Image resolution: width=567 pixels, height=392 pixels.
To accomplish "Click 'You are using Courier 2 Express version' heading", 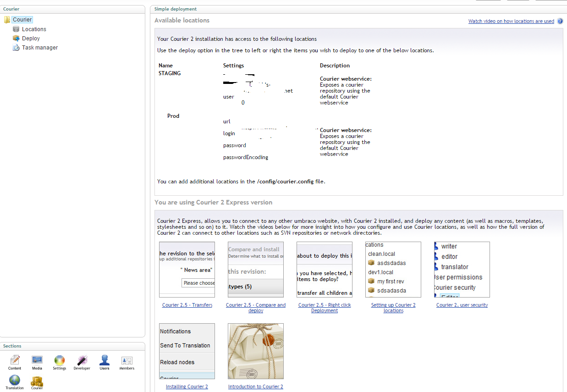I will (x=214, y=202).
